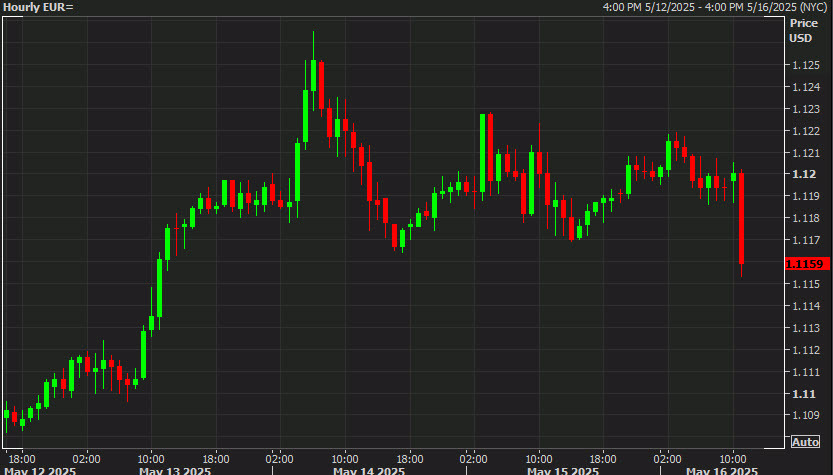This screenshot has height=475, width=833.
Task: Click the large final red candlestick
Action: pyautogui.click(x=742, y=218)
